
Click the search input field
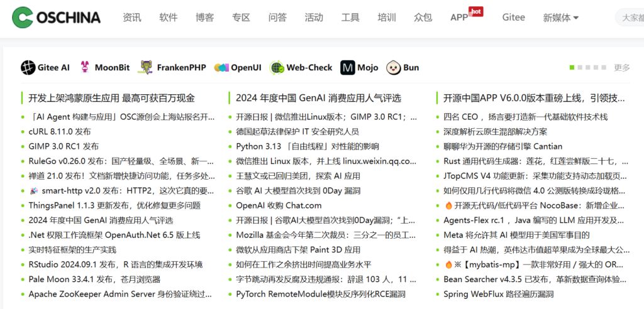pos(629,18)
